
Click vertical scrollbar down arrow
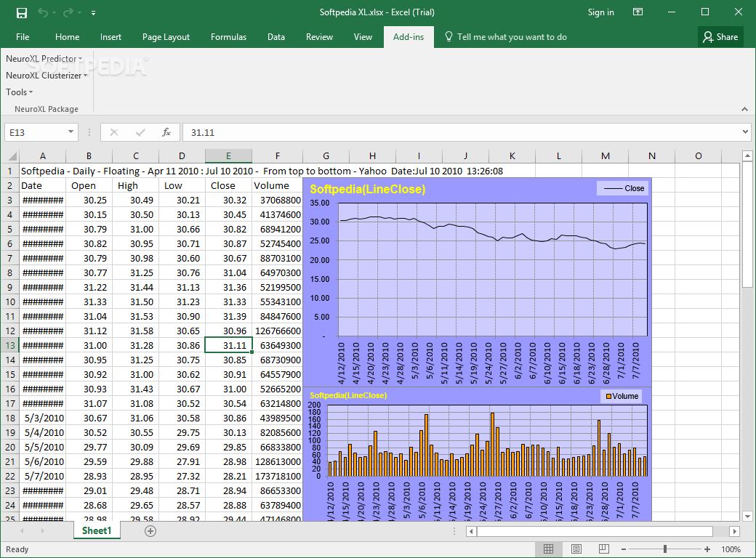[x=747, y=516]
